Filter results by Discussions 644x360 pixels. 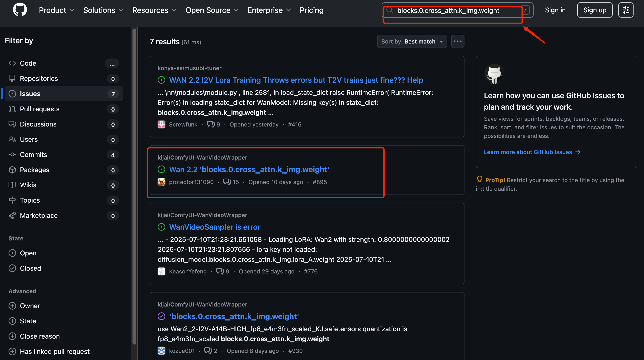click(64, 124)
